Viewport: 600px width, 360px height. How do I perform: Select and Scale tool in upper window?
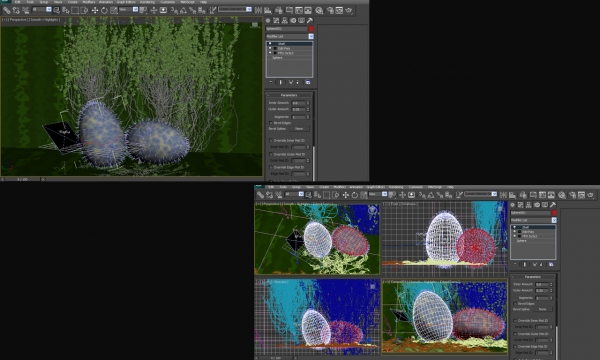[x=114, y=10]
